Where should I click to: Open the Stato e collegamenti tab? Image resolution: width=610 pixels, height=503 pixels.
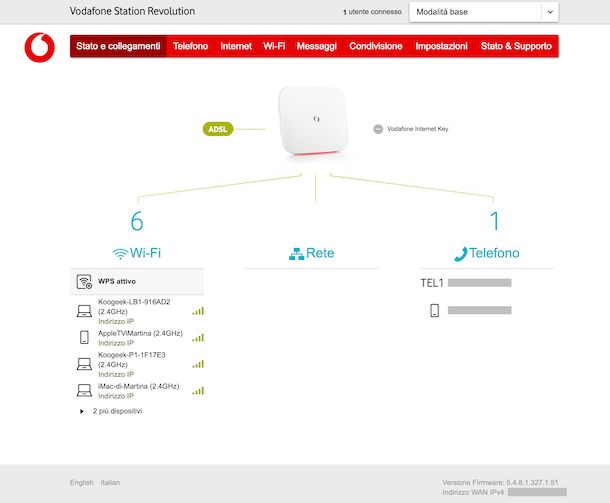tap(118, 46)
